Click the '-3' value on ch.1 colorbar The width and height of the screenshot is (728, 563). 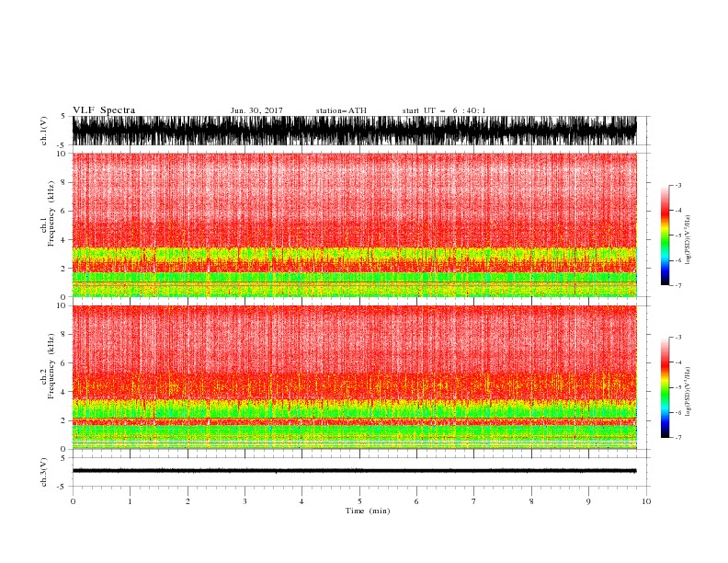click(677, 185)
